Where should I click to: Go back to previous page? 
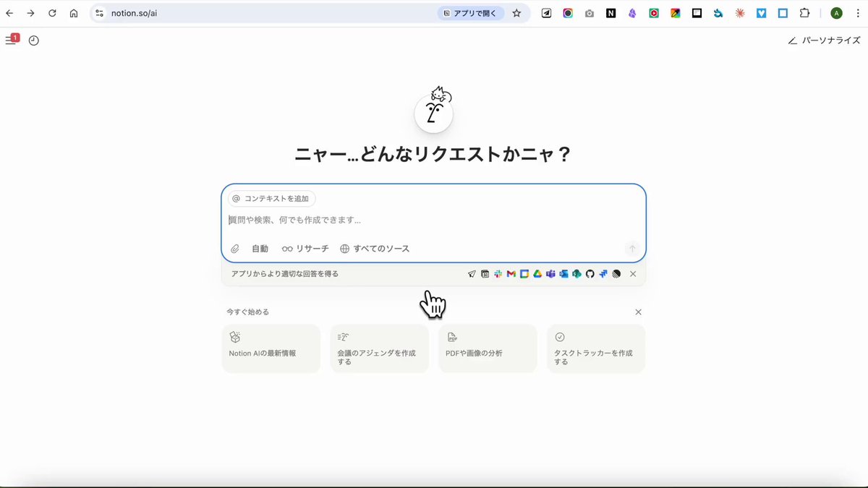coord(9,13)
